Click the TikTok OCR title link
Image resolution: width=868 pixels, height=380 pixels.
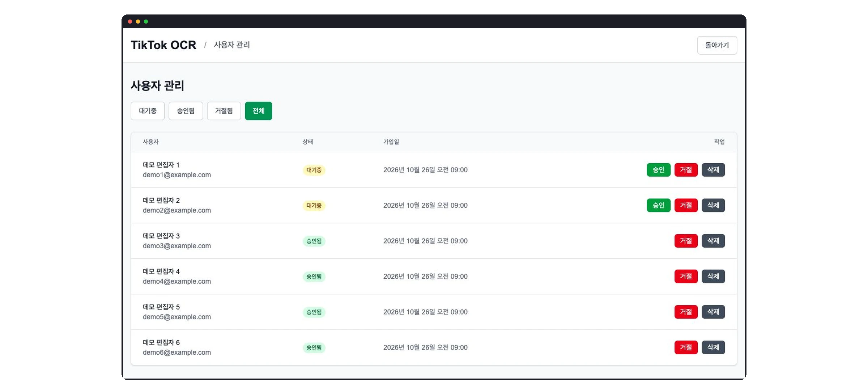(x=163, y=45)
